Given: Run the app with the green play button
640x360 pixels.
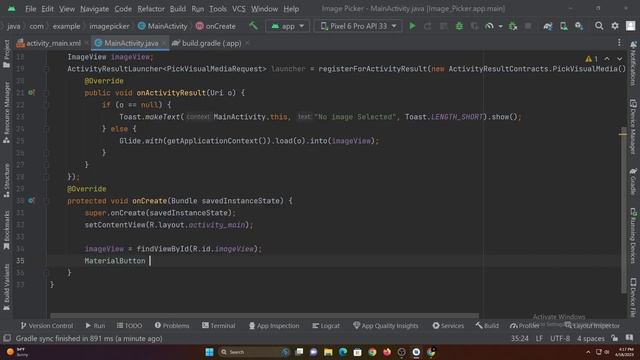Looking at the screenshot, I should (x=412, y=26).
